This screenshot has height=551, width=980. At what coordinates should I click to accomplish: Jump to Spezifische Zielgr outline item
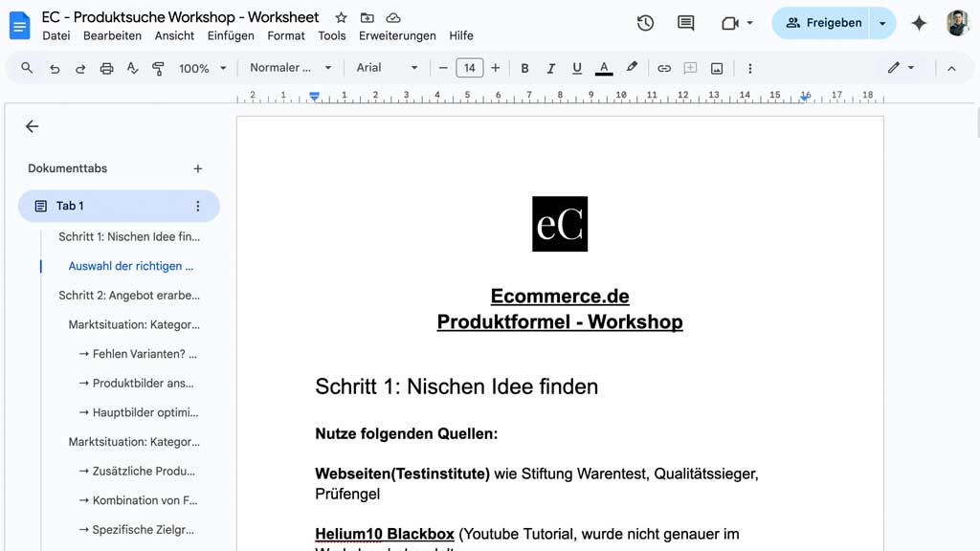(x=136, y=530)
